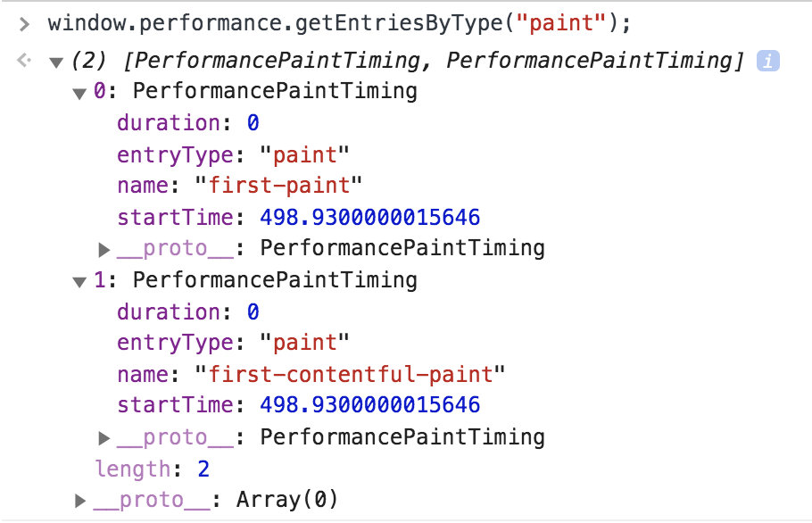Click the startTime value of entry 0
The image size is (812, 523).
tap(369, 217)
